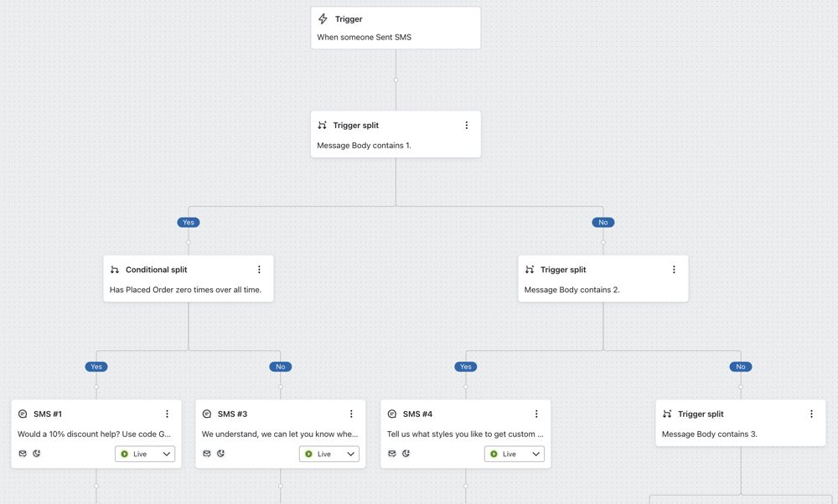Open the three-dot menu on SMS #4
The width and height of the screenshot is (838, 504).
(x=536, y=414)
